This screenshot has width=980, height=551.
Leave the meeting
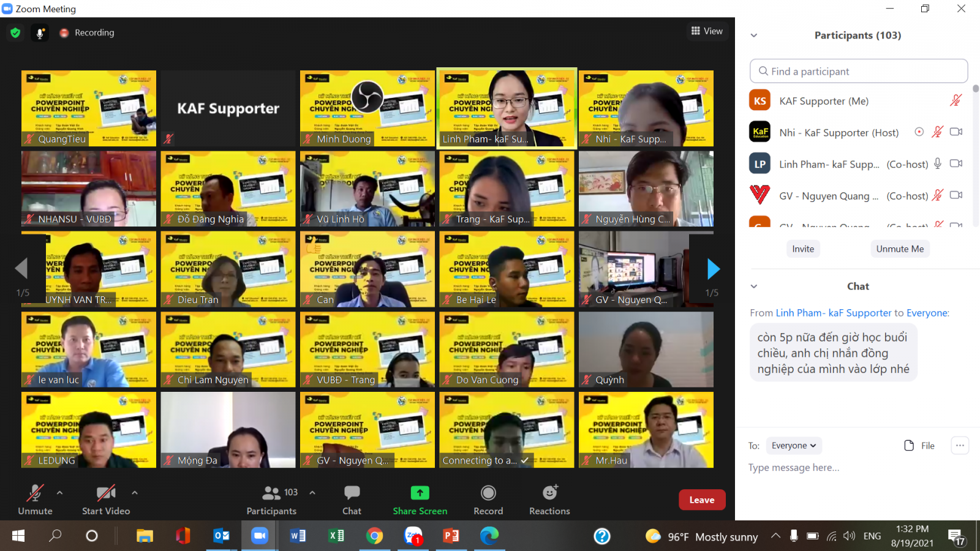pos(702,500)
